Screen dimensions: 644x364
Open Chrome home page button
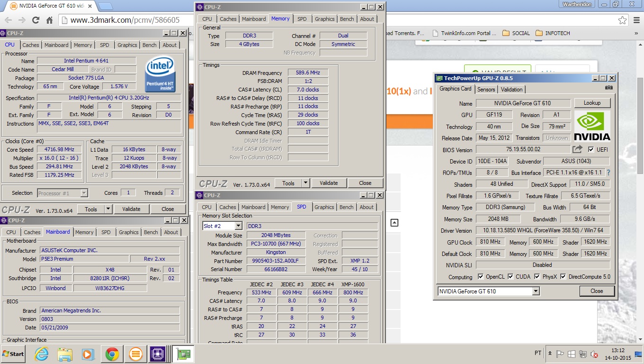coord(49,20)
